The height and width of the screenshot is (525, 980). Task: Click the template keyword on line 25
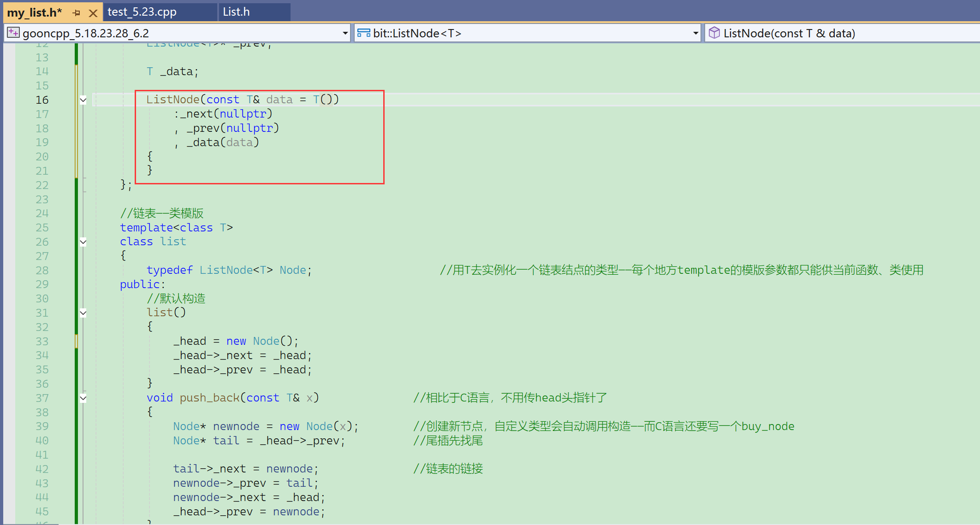pyautogui.click(x=146, y=228)
